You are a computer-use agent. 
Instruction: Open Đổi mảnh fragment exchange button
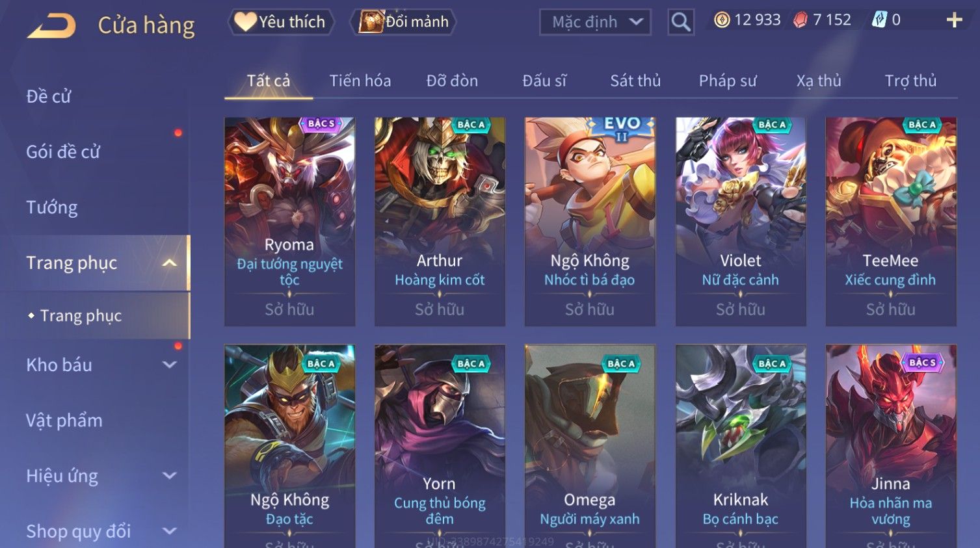(x=403, y=22)
